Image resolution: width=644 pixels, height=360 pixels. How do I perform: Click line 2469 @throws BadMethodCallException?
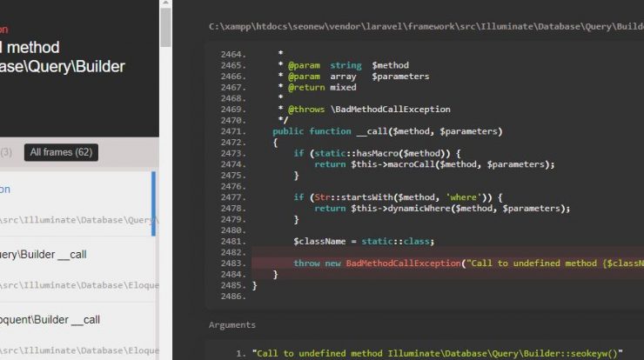pyautogui.click(x=364, y=110)
